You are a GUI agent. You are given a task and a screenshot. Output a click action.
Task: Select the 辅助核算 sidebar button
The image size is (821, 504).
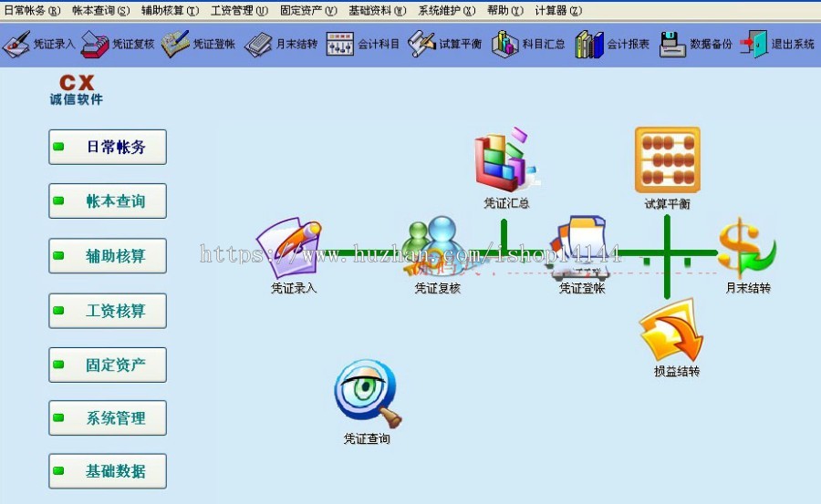click(x=108, y=256)
